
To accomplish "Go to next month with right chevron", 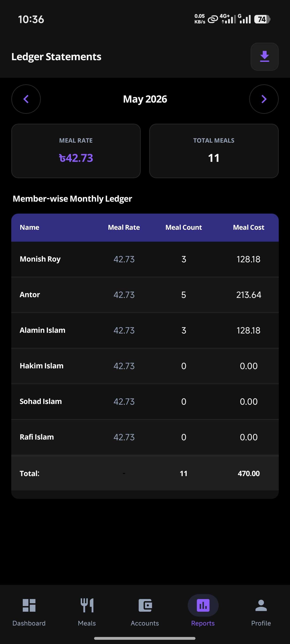I will pos(264,99).
